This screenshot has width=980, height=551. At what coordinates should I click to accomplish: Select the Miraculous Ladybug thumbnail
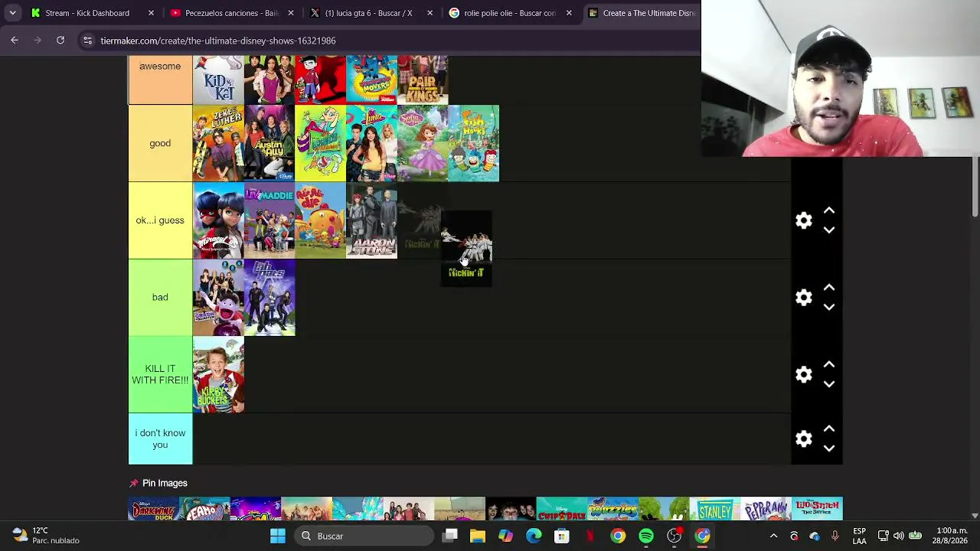[218, 220]
